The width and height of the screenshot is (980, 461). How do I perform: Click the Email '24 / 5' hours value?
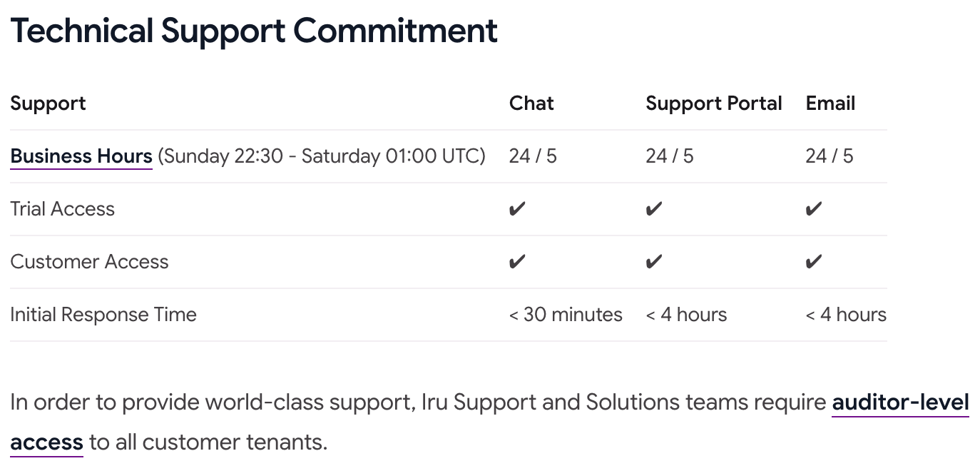coord(830,156)
